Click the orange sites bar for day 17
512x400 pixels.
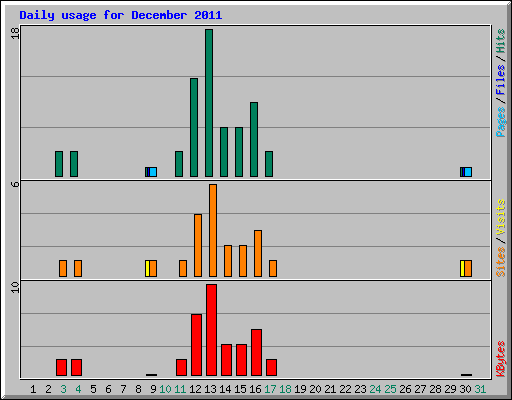[273, 268]
